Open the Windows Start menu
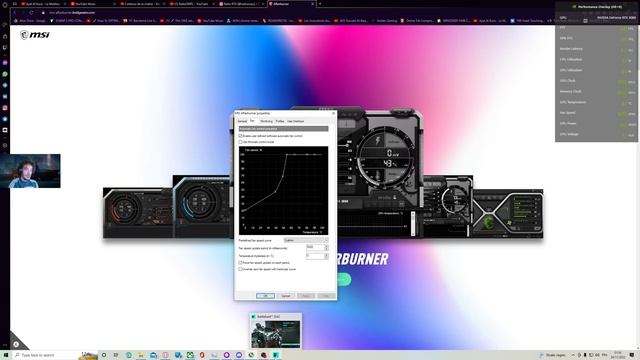Image resolution: width=640 pixels, height=360 pixels. click(6, 355)
